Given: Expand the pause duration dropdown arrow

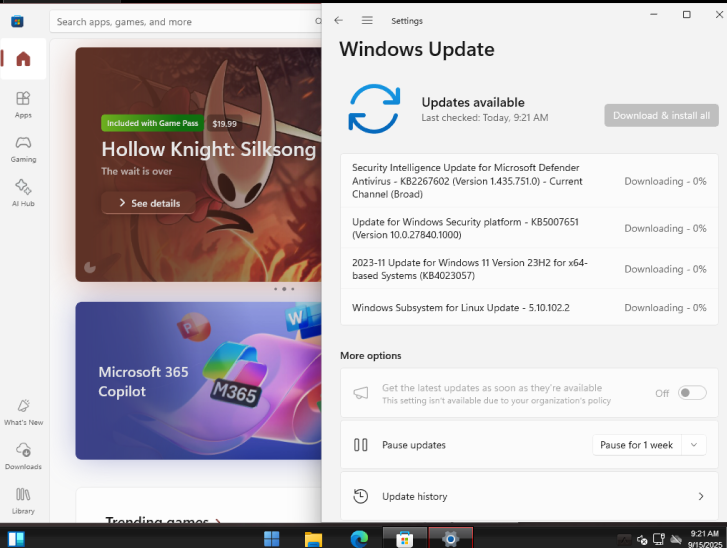Looking at the screenshot, I should coord(694,445).
